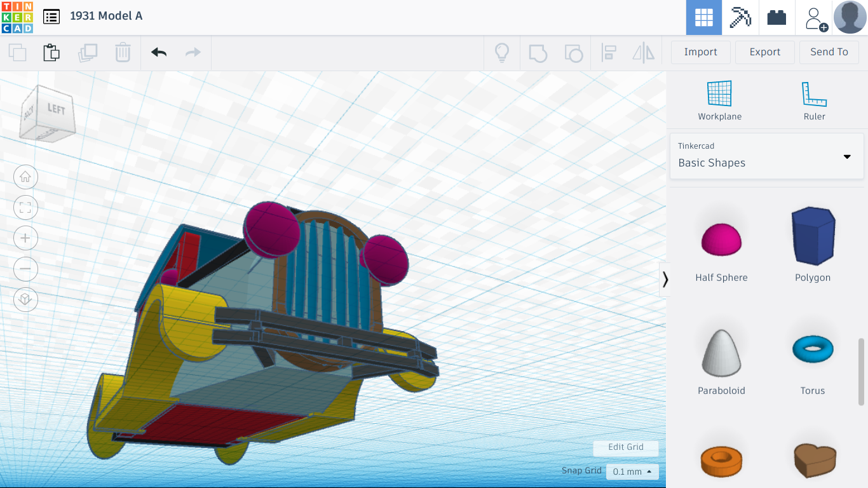Click the Home view icon

[25, 177]
